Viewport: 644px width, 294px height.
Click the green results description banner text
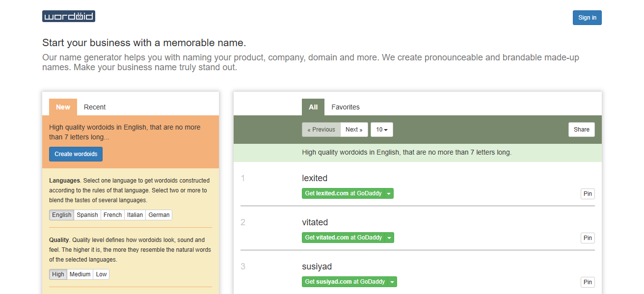(x=406, y=153)
